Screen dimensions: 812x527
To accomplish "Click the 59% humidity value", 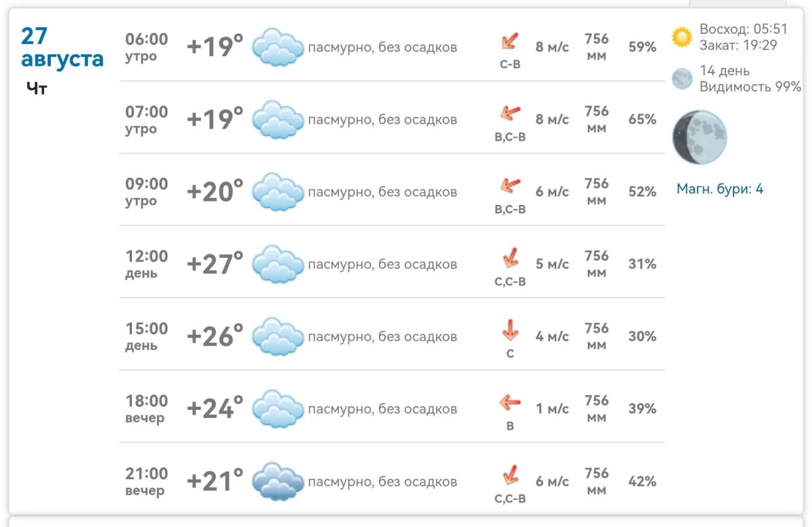I will 642,47.
